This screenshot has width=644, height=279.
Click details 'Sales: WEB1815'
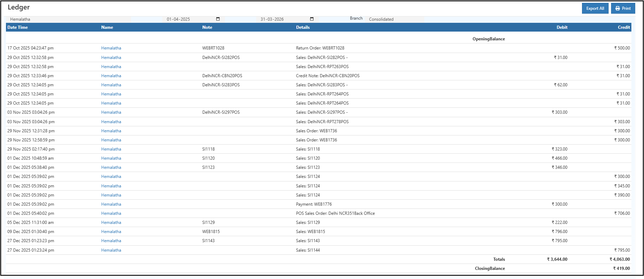[310, 232]
